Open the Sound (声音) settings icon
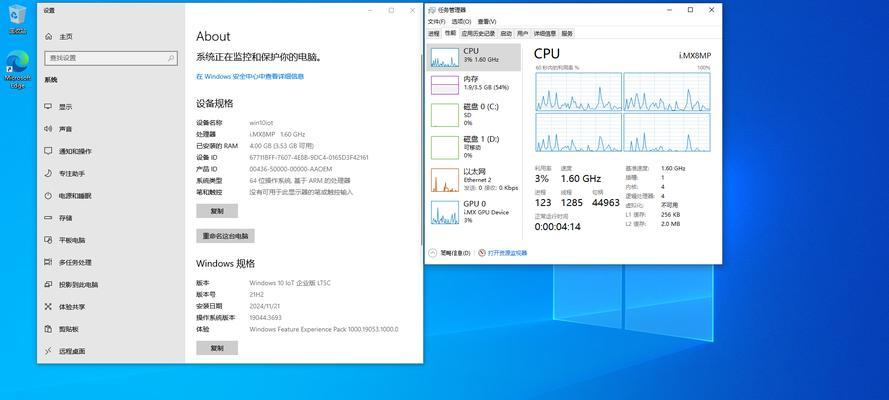 pos(49,129)
